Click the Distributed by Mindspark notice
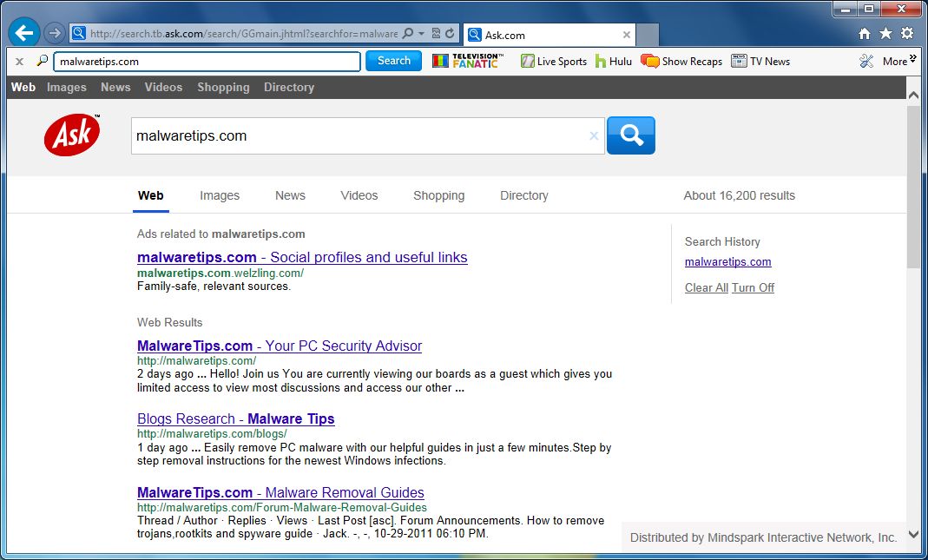The height and width of the screenshot is (560, 928). click(x=763, y=537)
